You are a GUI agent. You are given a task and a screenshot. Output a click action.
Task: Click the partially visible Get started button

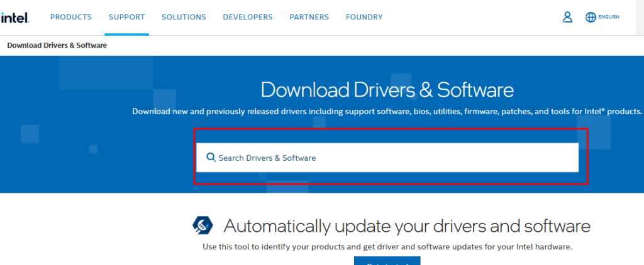pyautogui.click(x=387, y=261)
